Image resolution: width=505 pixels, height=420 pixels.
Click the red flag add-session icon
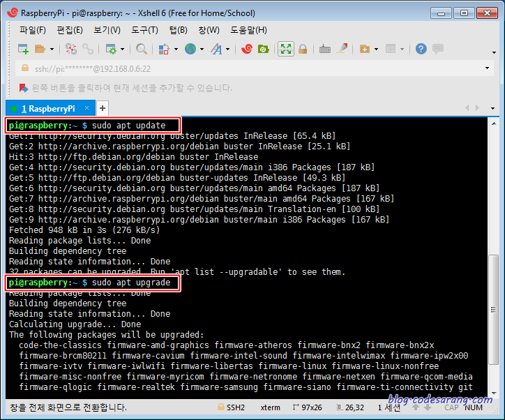(24, 88)
